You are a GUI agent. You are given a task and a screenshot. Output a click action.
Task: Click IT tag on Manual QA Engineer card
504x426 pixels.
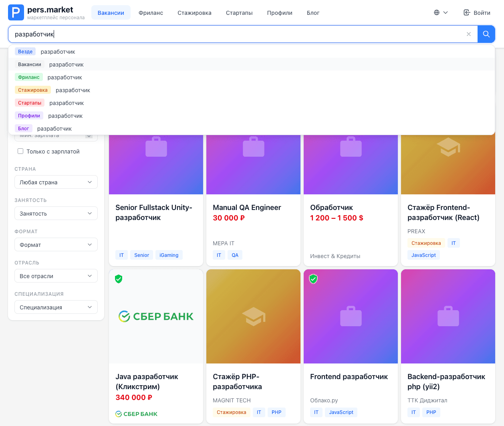[219, 255]
